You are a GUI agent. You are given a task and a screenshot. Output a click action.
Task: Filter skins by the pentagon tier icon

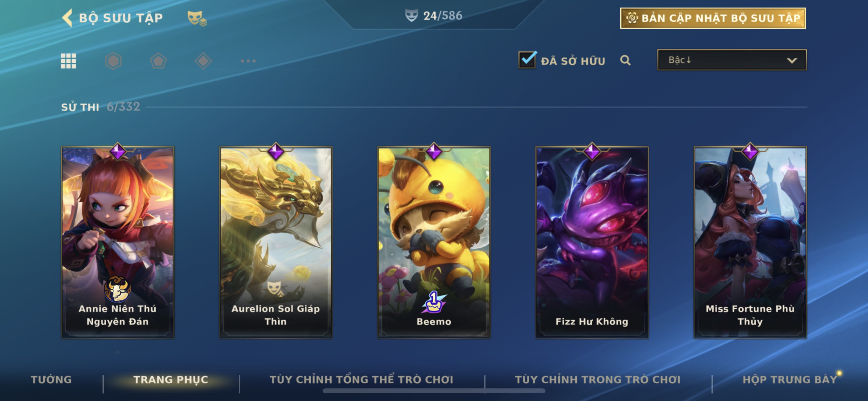tap(158, 61)
